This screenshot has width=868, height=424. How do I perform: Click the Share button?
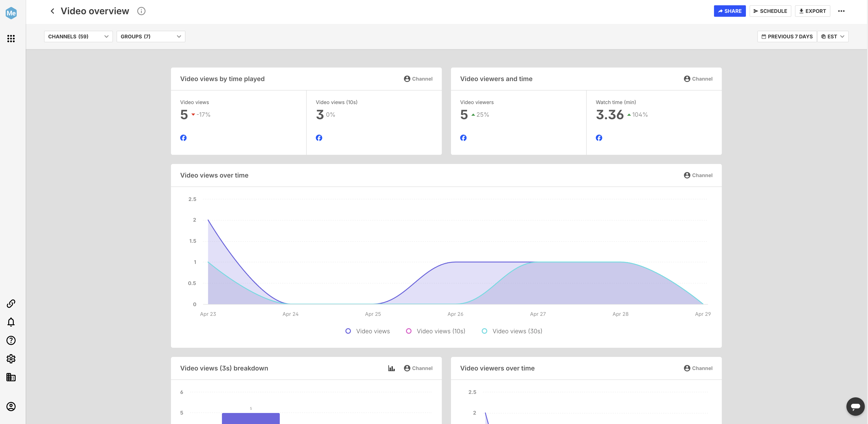(x=730, y=11)
